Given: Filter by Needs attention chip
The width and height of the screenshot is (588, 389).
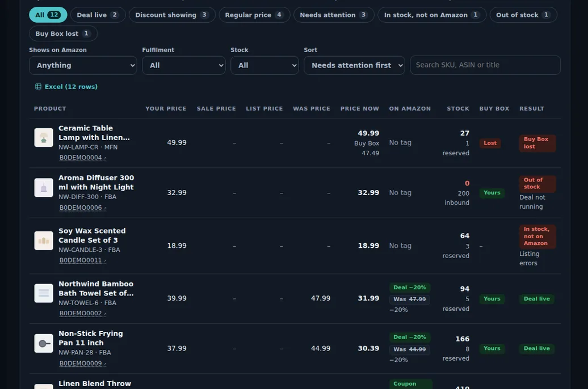Looking at the screenshot, I should (334, 15).
